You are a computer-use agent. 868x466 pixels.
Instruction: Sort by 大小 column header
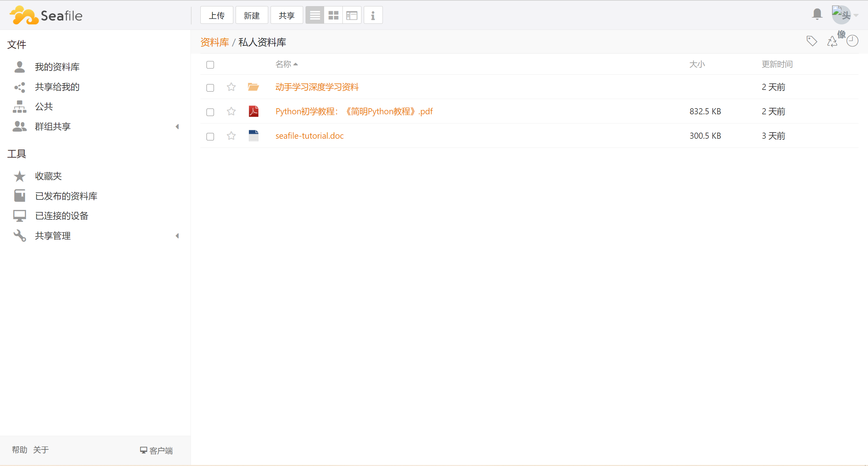tap(697, 64)
